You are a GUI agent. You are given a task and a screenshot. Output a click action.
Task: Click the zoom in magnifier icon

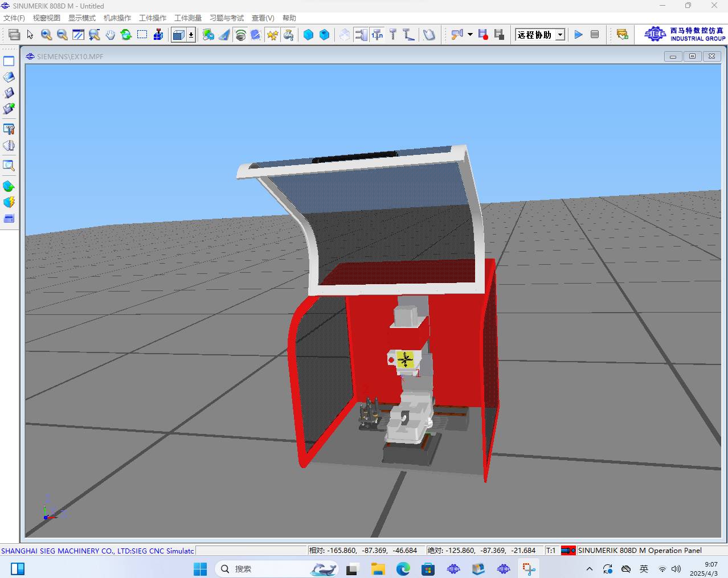click(46, 35)
